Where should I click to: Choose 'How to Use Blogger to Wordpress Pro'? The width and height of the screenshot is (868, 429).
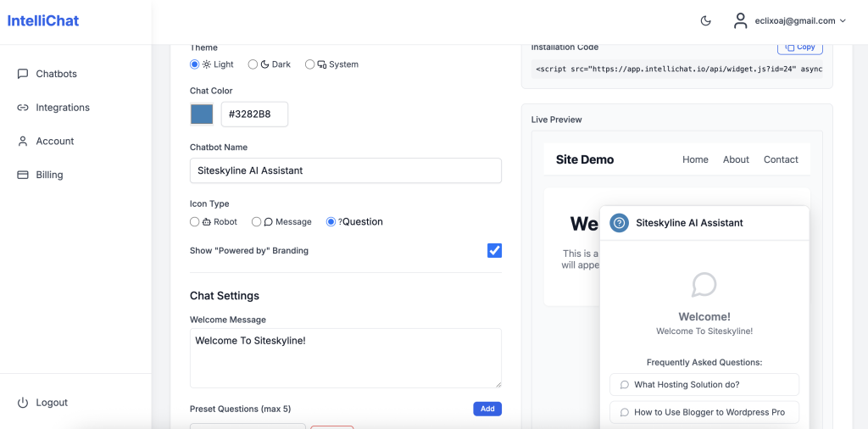(x=704, y=412)
